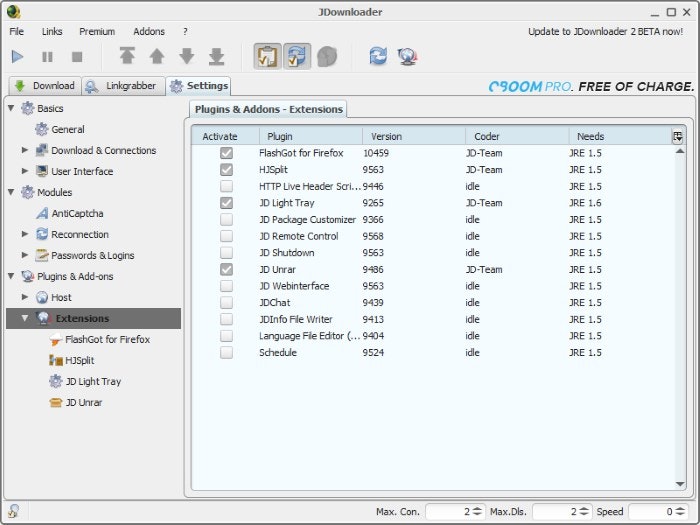This screenshot has width=700, height=525.
Task: Uncheck the HJSplit extension checkbox
Action: pyautogui.click(x=226, y=170)
